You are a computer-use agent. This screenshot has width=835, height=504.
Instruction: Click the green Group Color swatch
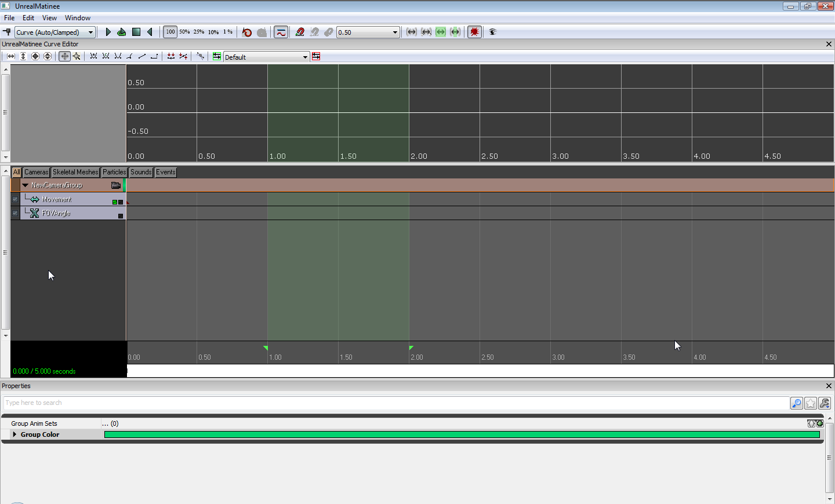click(462, 434)
